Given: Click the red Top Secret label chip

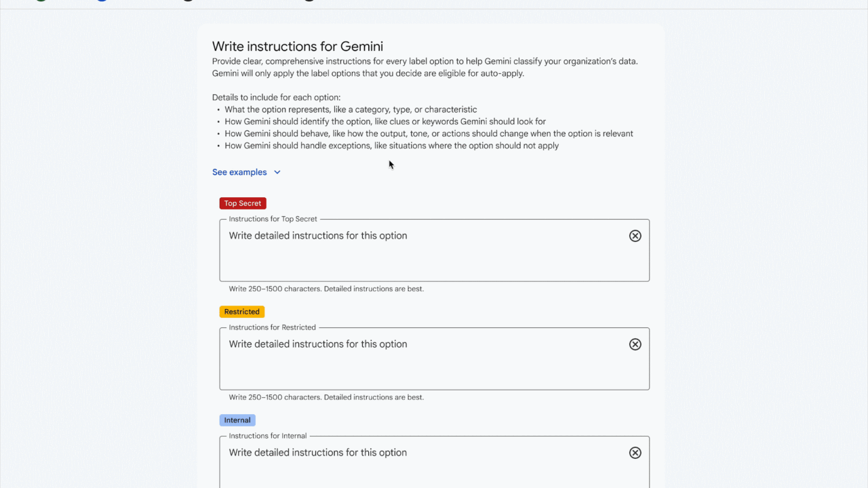Looking at the screenshot, I should point(243,203).
